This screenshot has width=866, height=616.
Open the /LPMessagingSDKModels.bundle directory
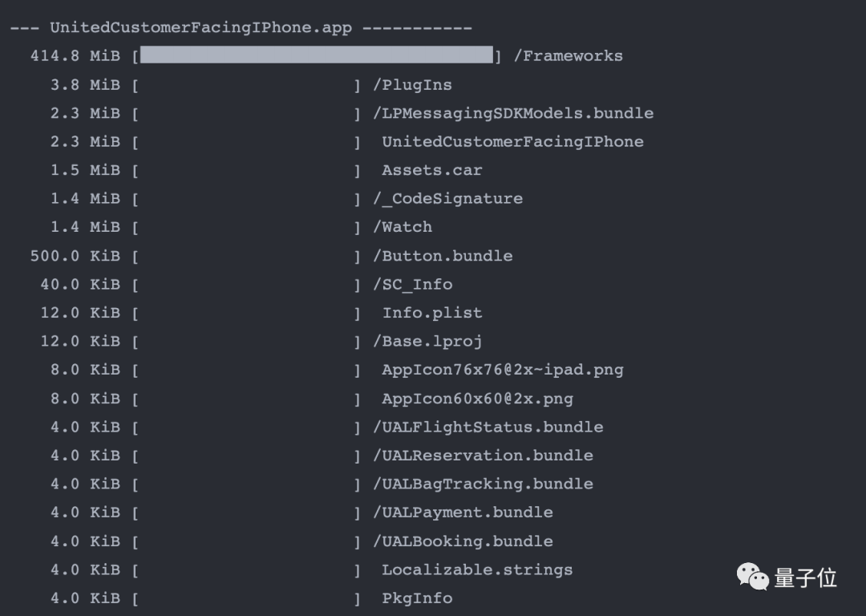coord(513,113)
